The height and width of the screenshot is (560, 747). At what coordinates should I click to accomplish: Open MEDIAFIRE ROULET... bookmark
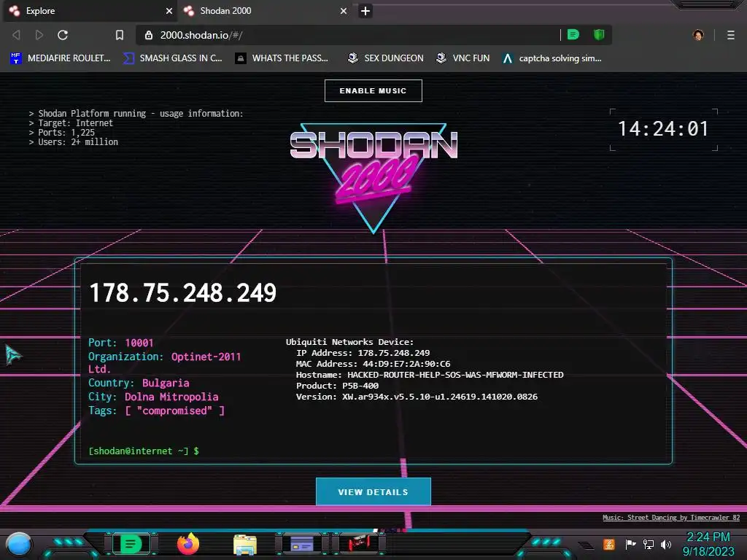coord(61,58)
